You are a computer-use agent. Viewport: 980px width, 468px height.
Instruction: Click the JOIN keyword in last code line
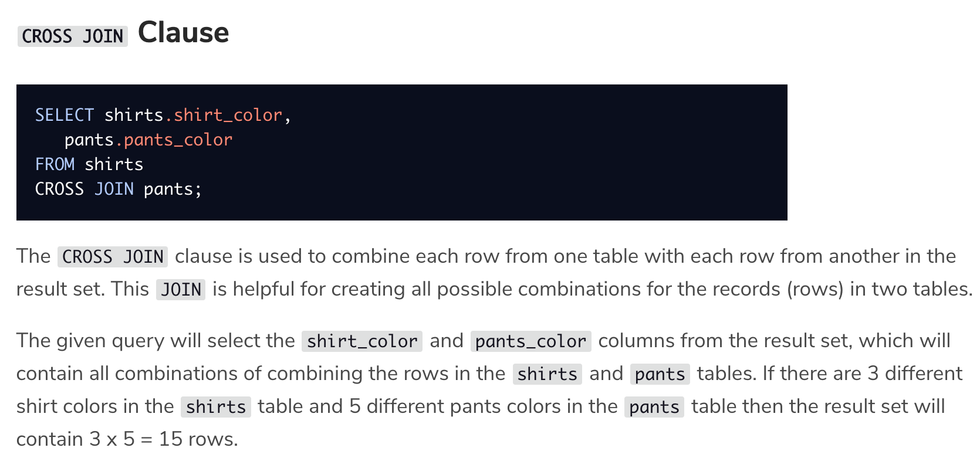[x=114, y=189]
